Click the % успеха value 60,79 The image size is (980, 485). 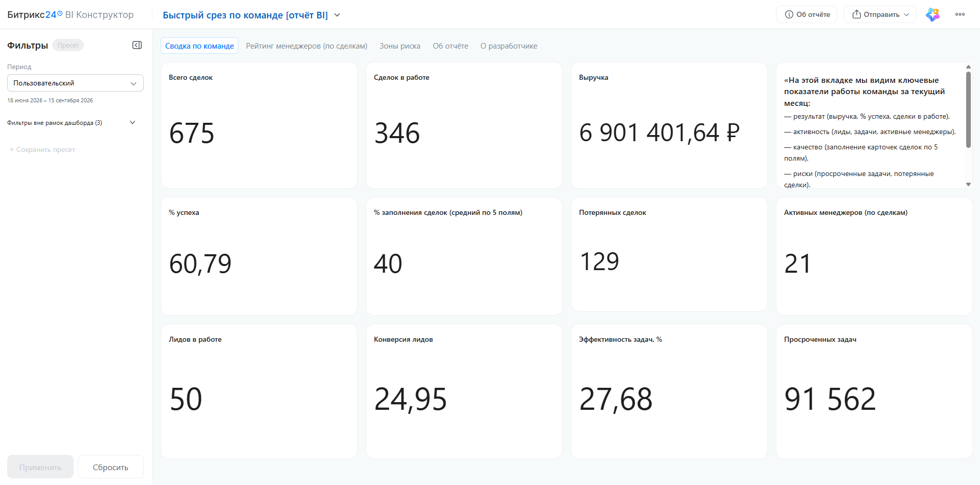(x=201, y=264)
